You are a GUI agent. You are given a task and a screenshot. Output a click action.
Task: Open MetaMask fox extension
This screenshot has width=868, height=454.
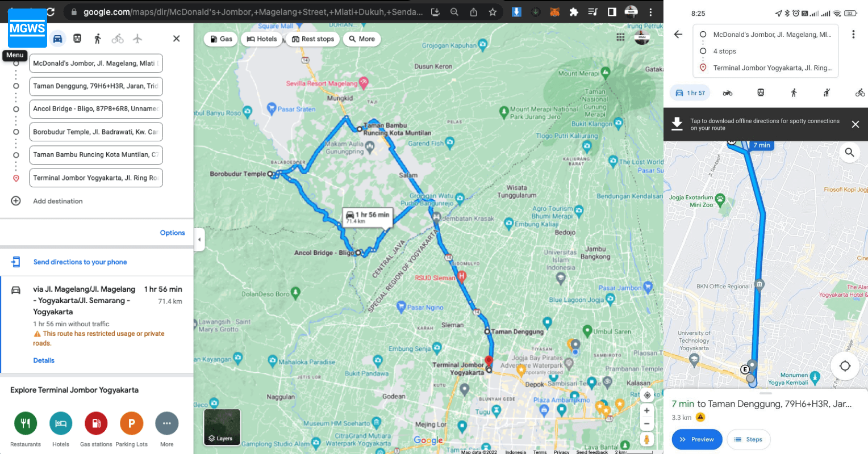[x=555, y=12]
